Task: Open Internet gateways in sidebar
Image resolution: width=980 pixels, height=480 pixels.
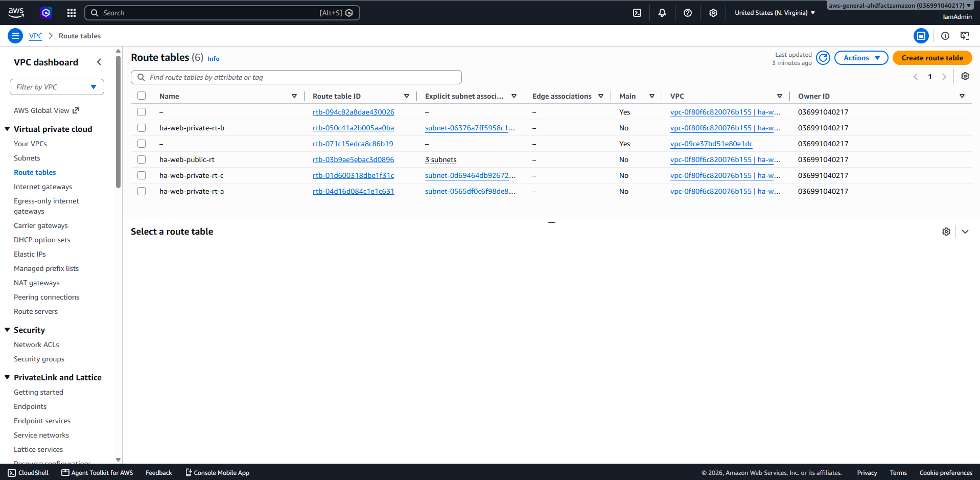Action: 43,187
